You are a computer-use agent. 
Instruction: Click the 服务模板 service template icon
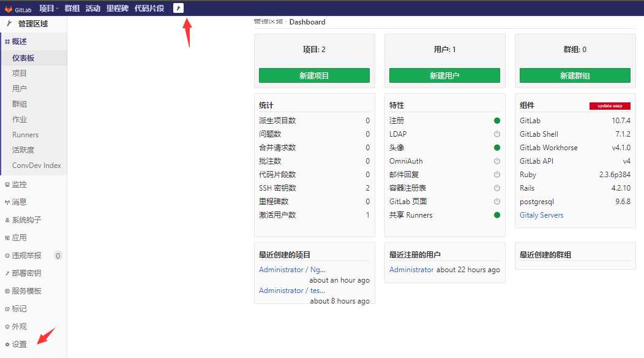(7, 291)
